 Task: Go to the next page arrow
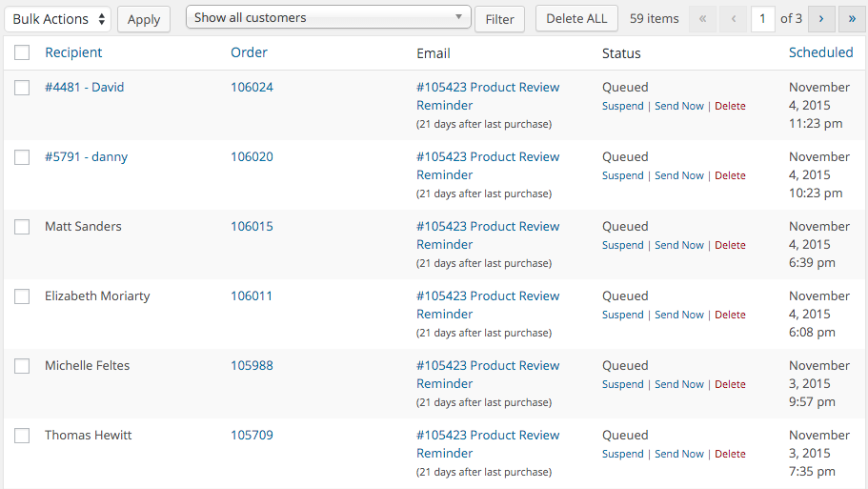[821, 19]
